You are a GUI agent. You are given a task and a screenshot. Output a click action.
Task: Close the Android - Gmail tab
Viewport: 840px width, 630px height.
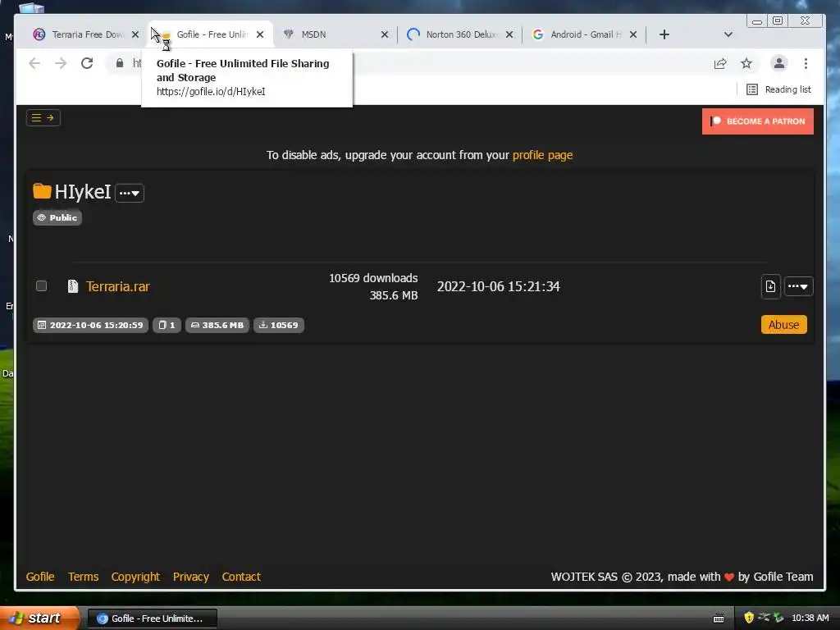tap(633, 34)
